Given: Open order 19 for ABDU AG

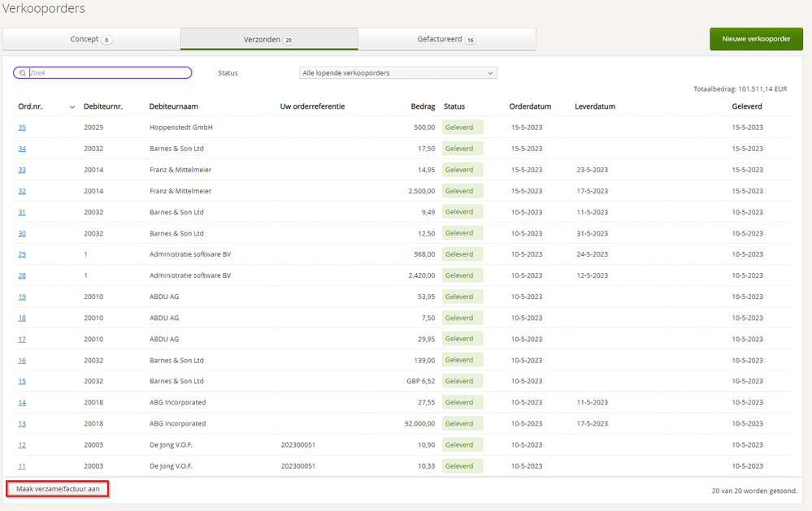Looking at the screenshot, I should [x=22, y=297].
